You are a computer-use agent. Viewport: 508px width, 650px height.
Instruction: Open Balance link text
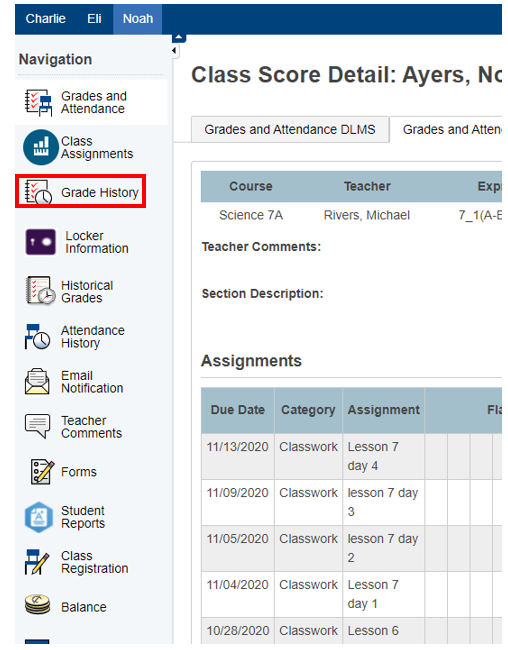point(84,607)
